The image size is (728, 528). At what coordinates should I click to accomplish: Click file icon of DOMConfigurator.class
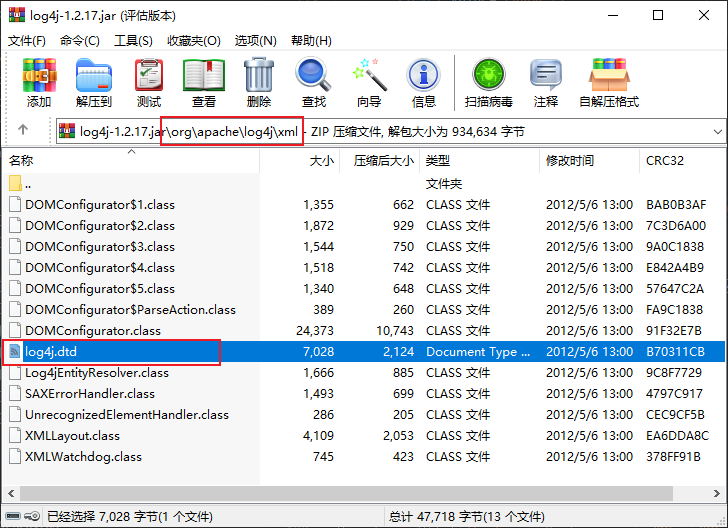coord(15,330)
